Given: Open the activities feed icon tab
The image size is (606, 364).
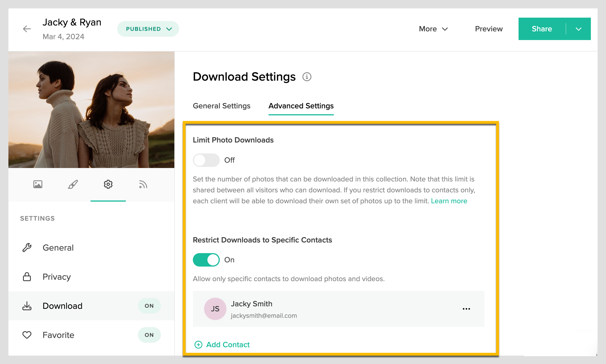Looking at the screenshot, I should 143,184.
